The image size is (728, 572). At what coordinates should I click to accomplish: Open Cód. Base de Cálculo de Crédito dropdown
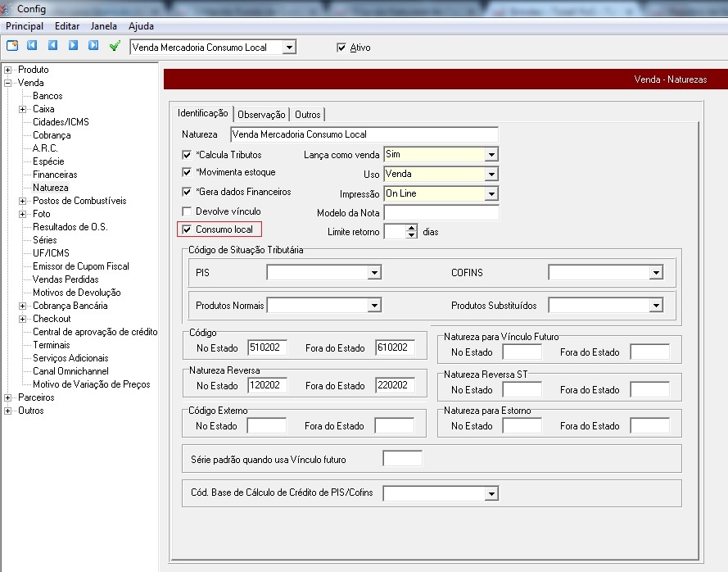click(491, 493)
